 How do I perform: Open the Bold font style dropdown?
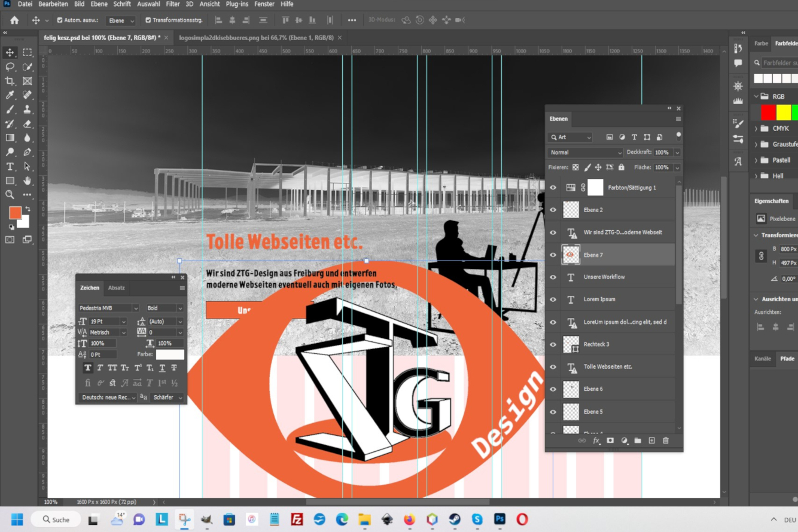[165, 308]
